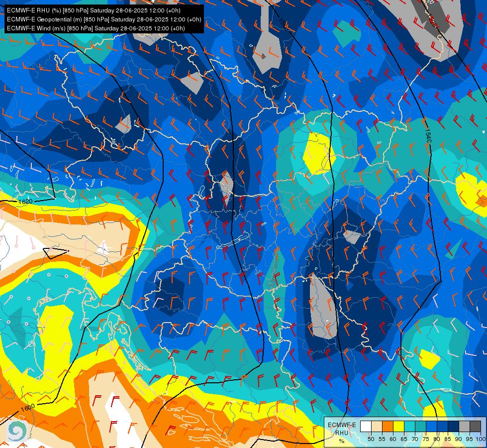
Task: Click the RHU label in the legend
Action: (342, 433)
